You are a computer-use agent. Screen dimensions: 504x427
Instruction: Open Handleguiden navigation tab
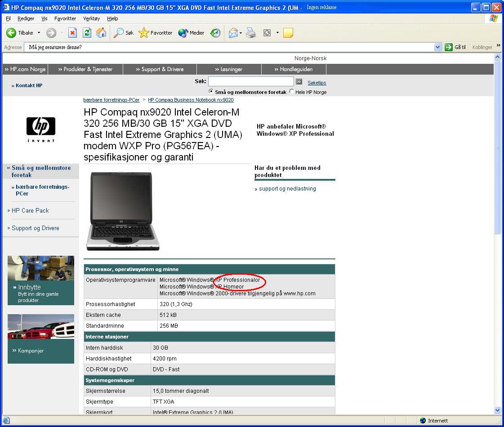[x=294, y=69]
